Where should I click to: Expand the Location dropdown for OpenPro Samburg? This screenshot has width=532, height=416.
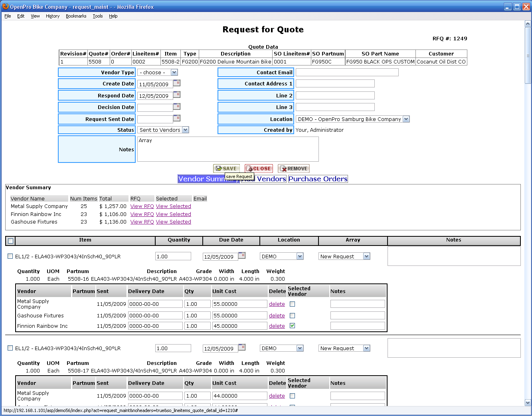(x=406, y=119)
